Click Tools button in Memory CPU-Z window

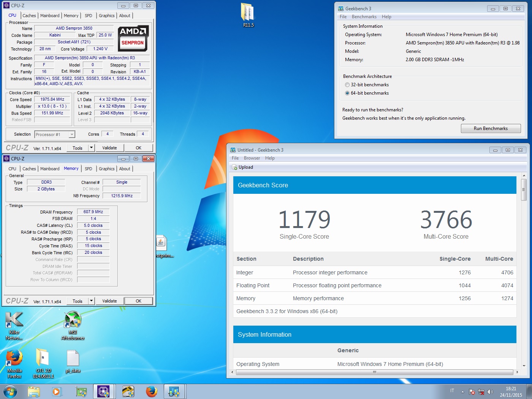78,301
